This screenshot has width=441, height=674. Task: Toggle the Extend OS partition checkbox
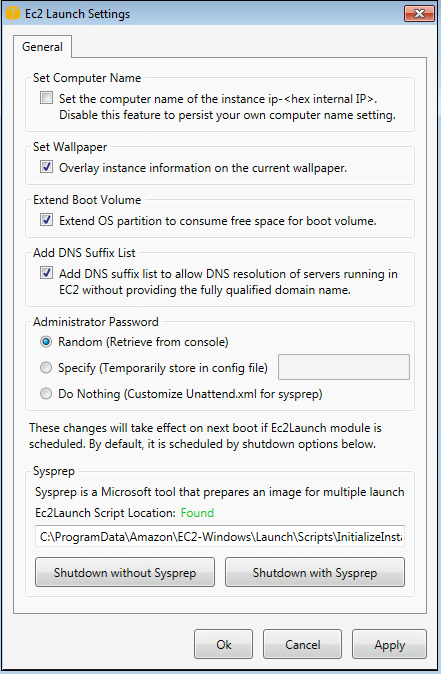point(46,220)
